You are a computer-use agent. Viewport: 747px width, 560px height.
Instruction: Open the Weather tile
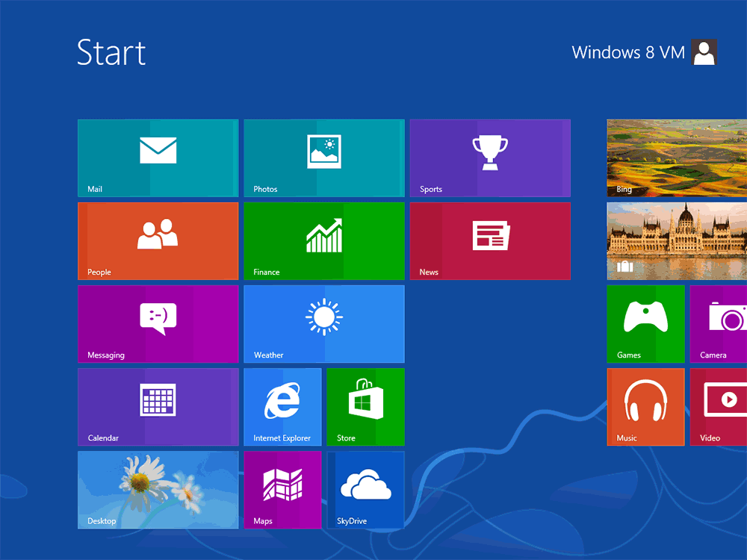pos(324,324)
